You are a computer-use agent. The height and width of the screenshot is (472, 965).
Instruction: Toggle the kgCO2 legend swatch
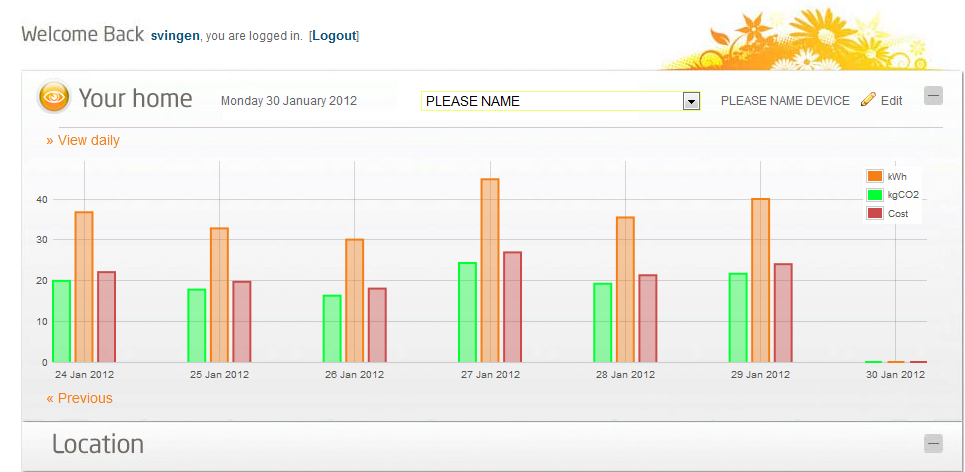click(875, 195)
